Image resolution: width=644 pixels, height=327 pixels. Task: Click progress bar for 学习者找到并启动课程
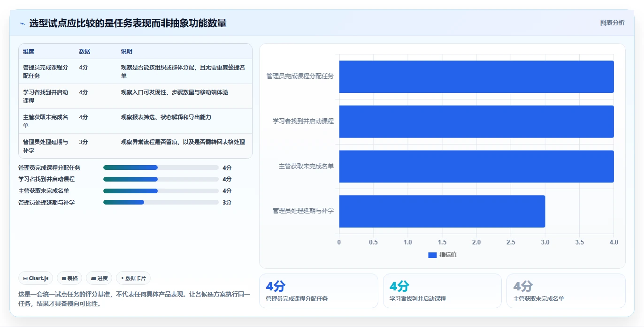click(161, 179)
